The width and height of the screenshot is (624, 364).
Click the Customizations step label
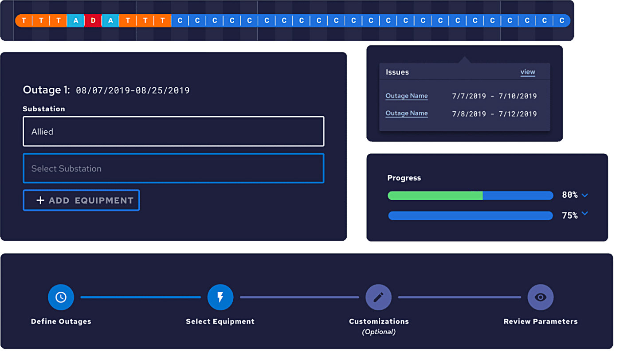[379, 321]
